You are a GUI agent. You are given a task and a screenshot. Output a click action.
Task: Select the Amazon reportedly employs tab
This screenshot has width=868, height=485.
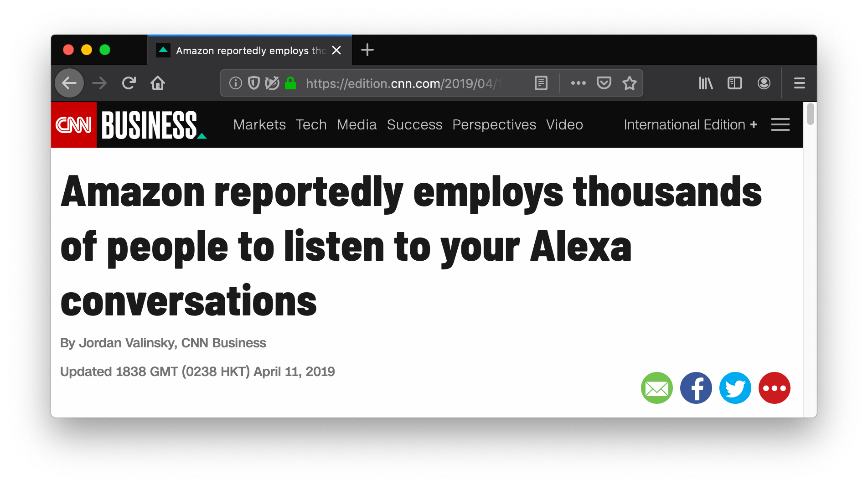[x=250, y=50]
